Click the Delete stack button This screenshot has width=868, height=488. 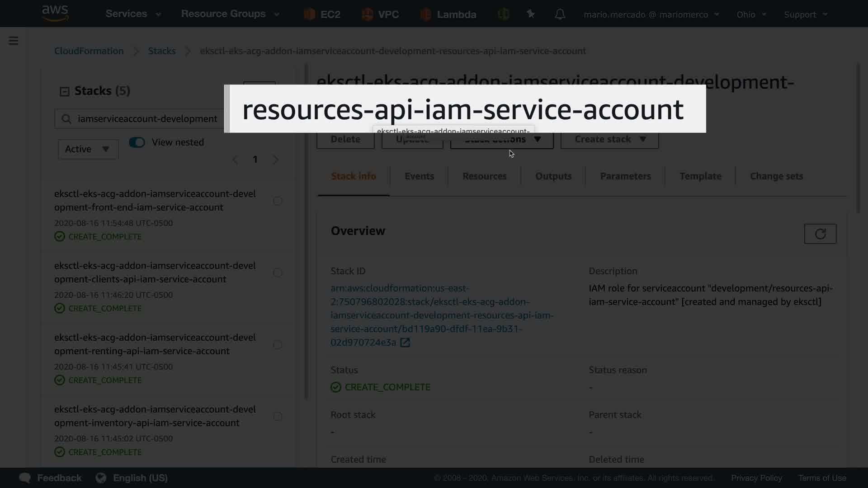(x=345, y=140)
